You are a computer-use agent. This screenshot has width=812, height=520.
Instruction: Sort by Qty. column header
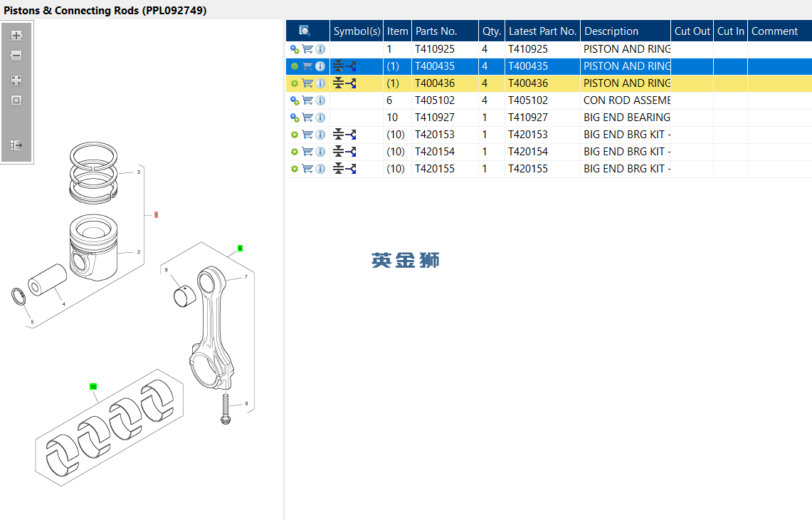coord(492,31)
